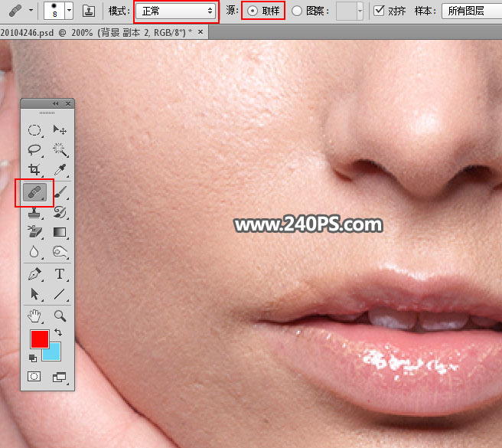Open the Clone Source panel toggle
The height and width of the screenshot is (448, 502).
click(88, 11)
